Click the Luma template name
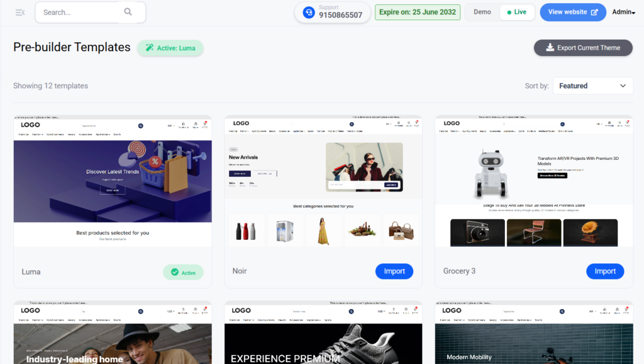Viewport: 644px width, 364px height. [31, 272]
